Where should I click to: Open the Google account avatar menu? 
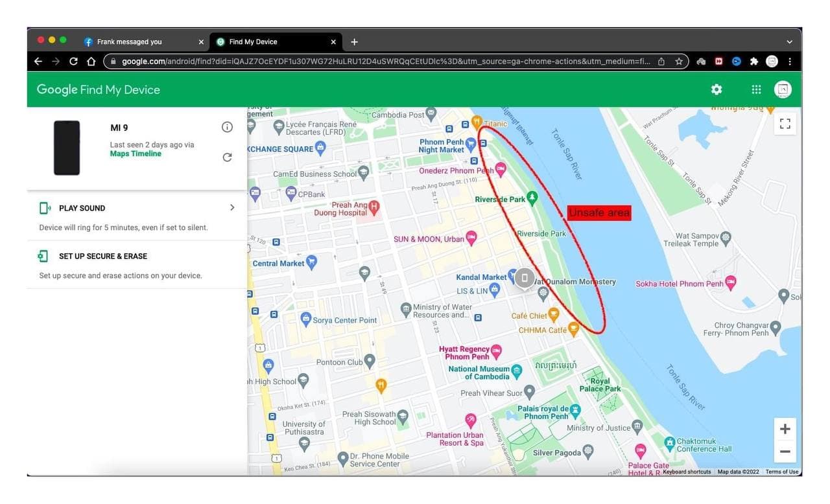(x=783, y=89)
